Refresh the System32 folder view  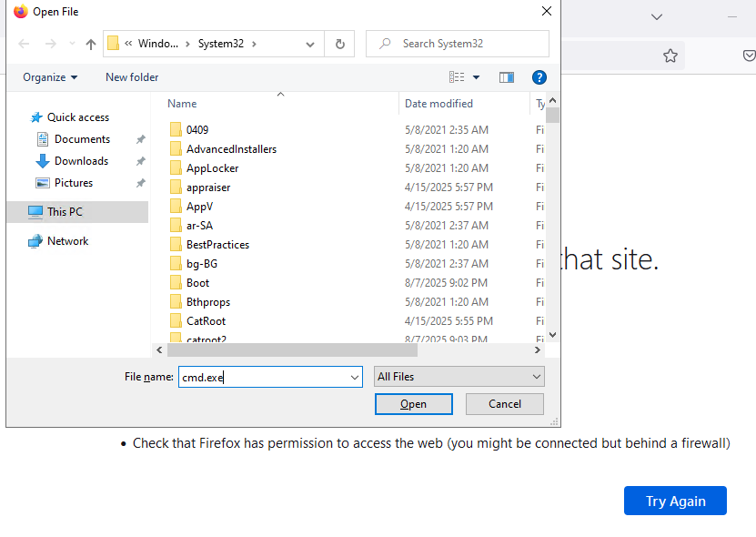click(340, 44)
